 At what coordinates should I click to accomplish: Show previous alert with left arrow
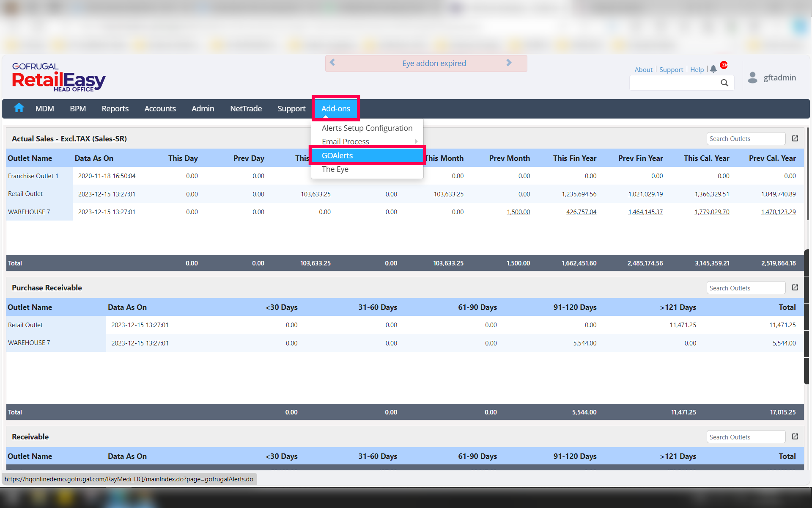coord(332,63)
